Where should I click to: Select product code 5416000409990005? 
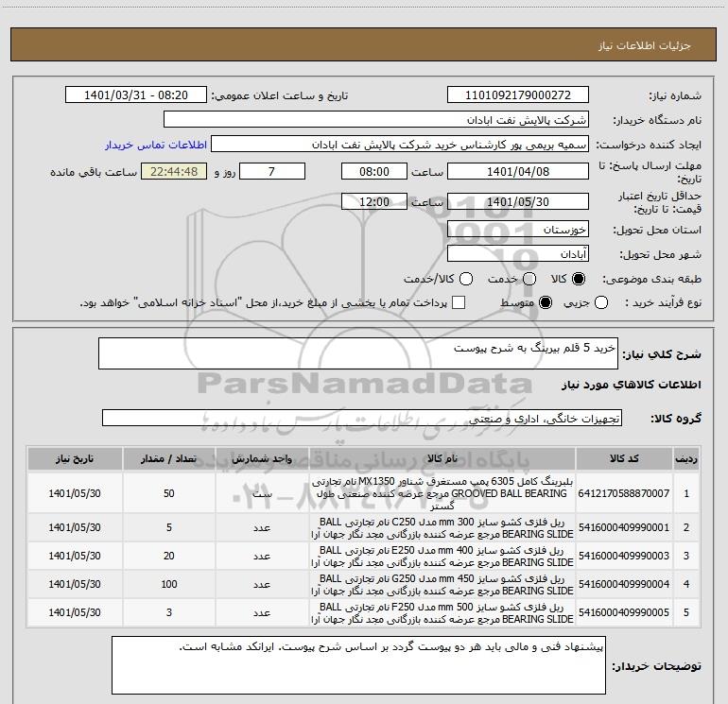pos(624,612)
